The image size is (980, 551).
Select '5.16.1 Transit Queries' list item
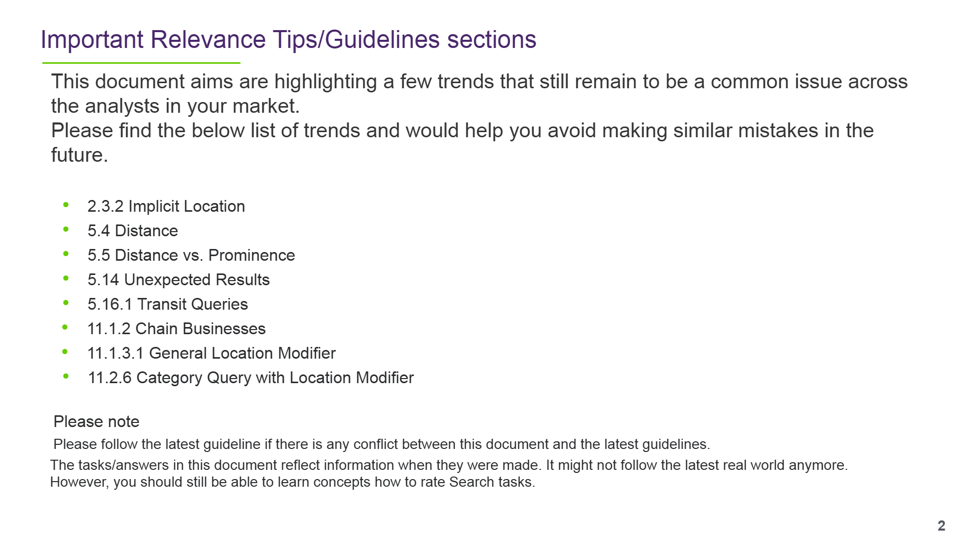coord(167,305)
